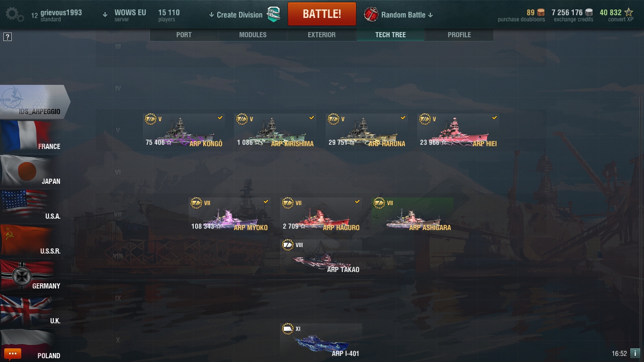The image size is (644, 362).
Task: Toggle the checkmark on ARP Hiei
Action: 495,118
